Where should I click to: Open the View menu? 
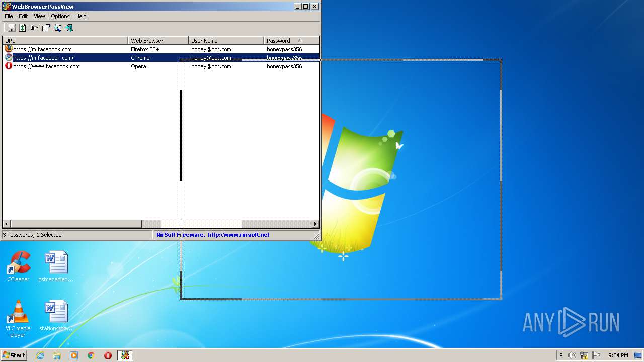(x=39, y=16)
